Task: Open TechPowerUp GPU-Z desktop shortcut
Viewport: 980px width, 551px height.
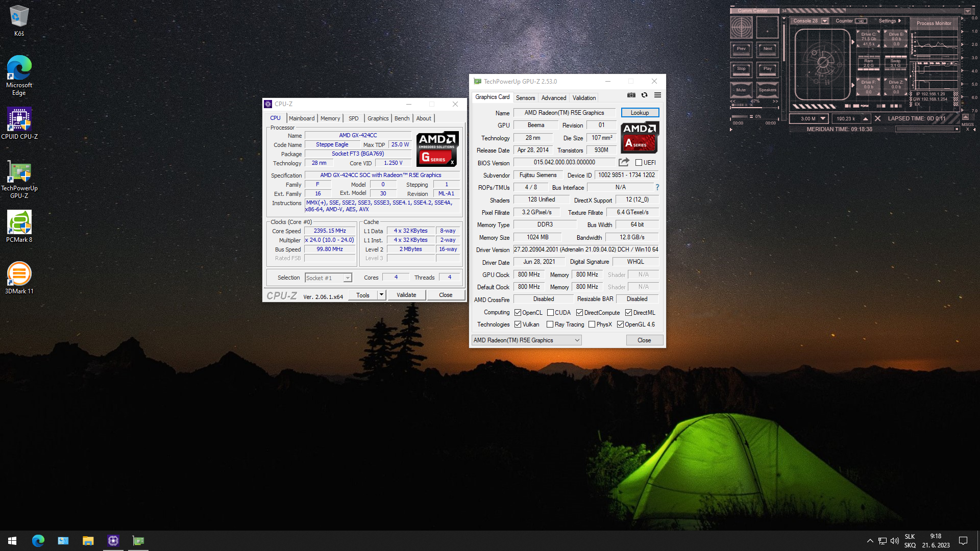Action: [x=19, y=179]
